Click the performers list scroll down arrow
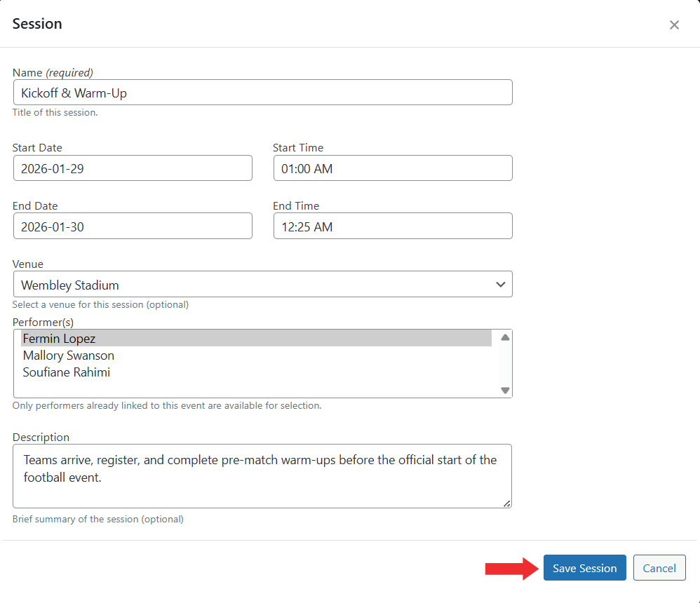The image size is (700, 603). click(505, 390)
